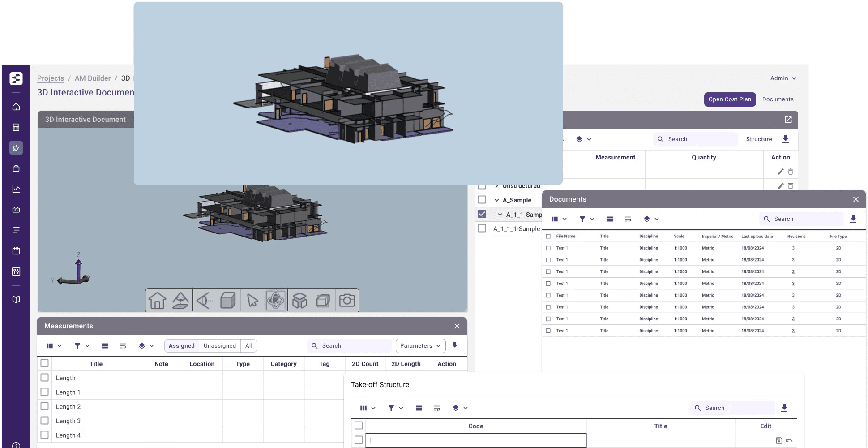The width and height of the screenshot is (868, 448).
Task: Click the enlarged 3D building model preview
Action: (x=348, y=93)
